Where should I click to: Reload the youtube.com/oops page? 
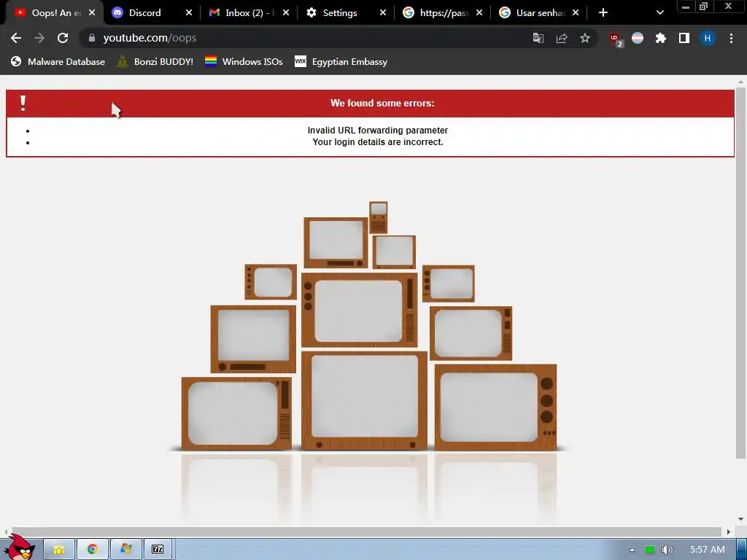tap(63, 38)
